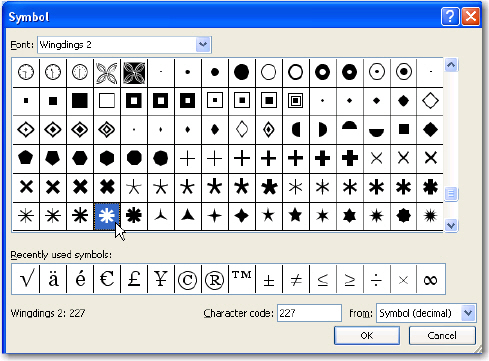This screenshot has height=361, width=489.
Task: Insert the division sign recent symbol
Action: [376, 280]
